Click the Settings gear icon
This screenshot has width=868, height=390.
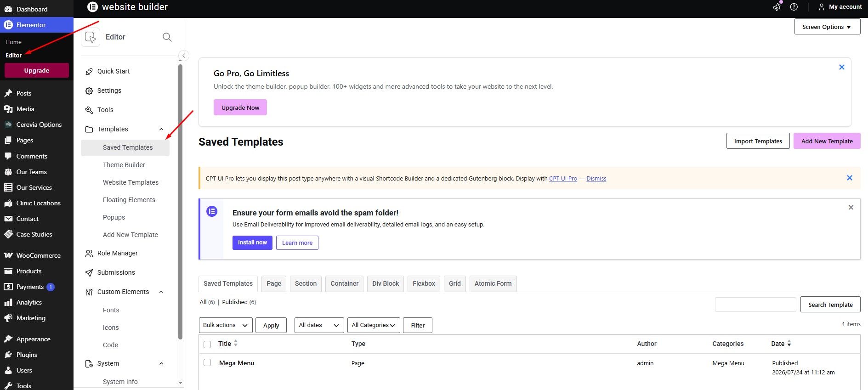pyautogui.click(x=89, y=91)
